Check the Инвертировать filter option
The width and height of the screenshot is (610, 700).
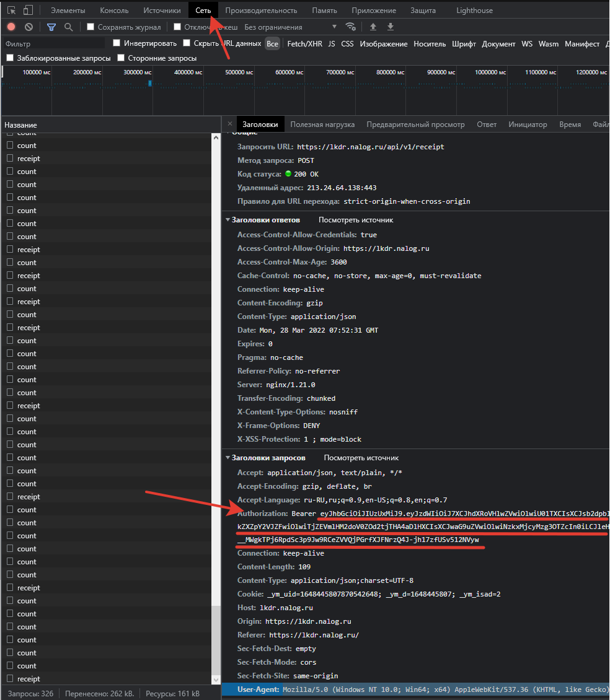coord(117,43)
